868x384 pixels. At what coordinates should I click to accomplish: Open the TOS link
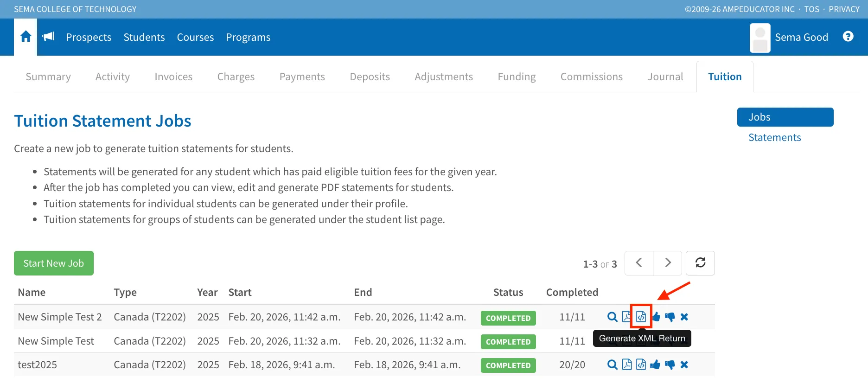coord(811,9)
